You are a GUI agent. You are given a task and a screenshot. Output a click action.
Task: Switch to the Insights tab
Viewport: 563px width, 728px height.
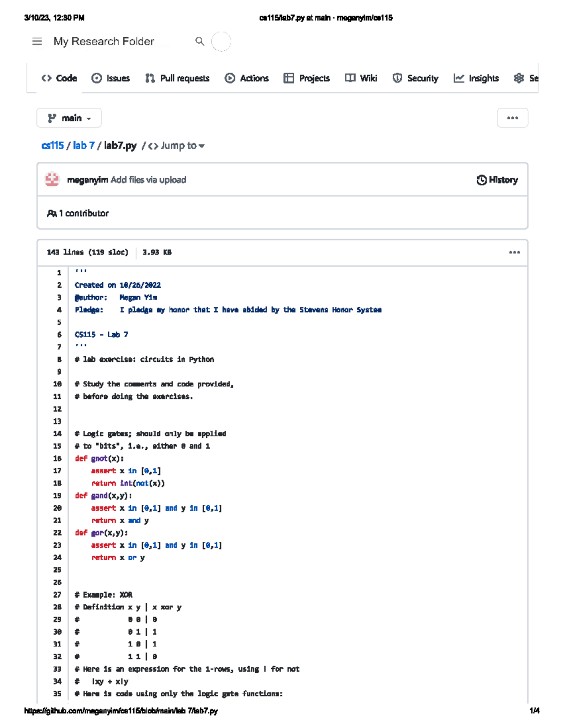tap(476, 78)
